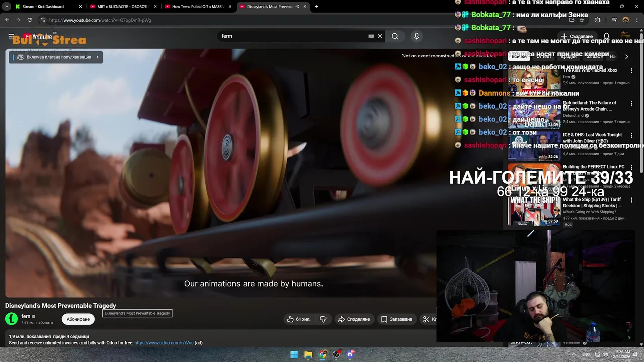
Task: Open site info icon in the address bar
Action: tap(43, 20)
